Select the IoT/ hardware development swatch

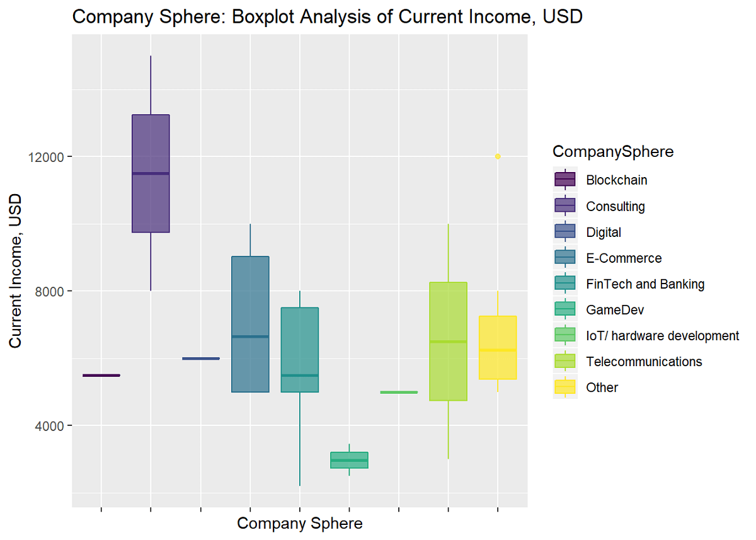[x=565, y=335]
